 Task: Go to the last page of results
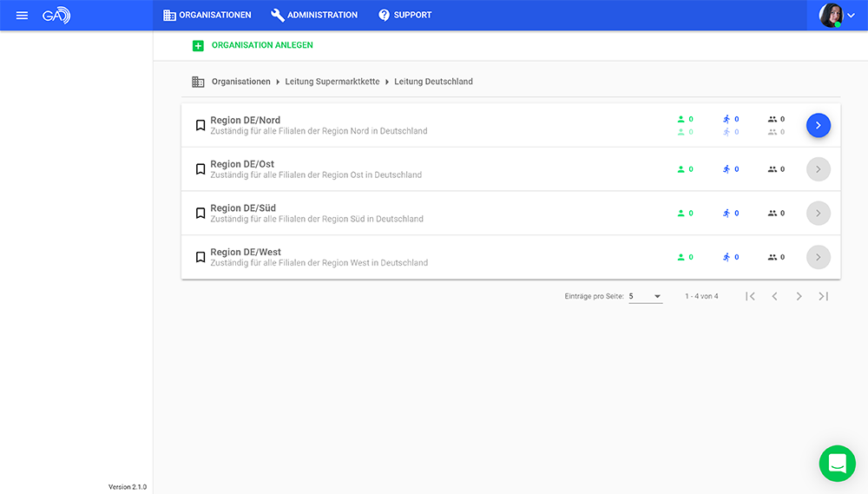(x=823, y=297)
